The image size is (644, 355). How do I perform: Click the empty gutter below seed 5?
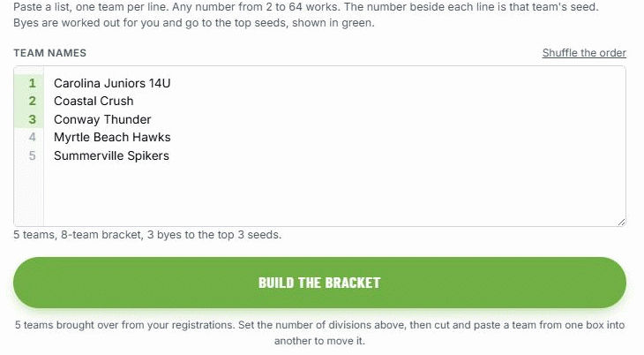point(29,194)
